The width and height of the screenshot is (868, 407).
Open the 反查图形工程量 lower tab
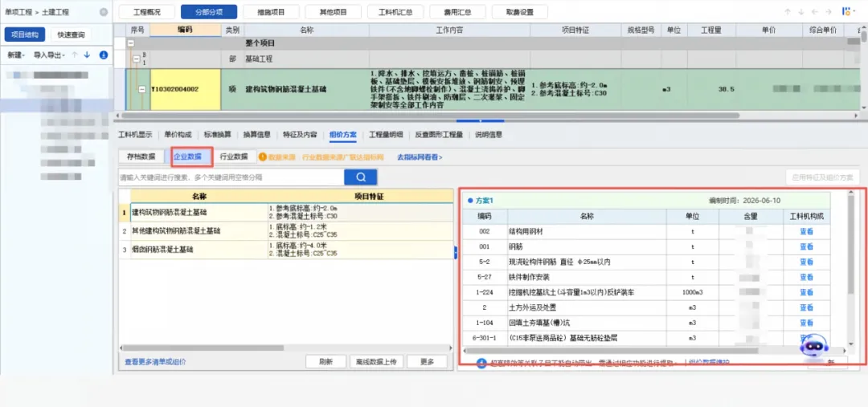coord(439,134)
